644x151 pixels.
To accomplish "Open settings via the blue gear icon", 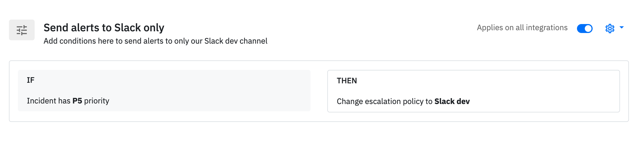I will 610,29.
